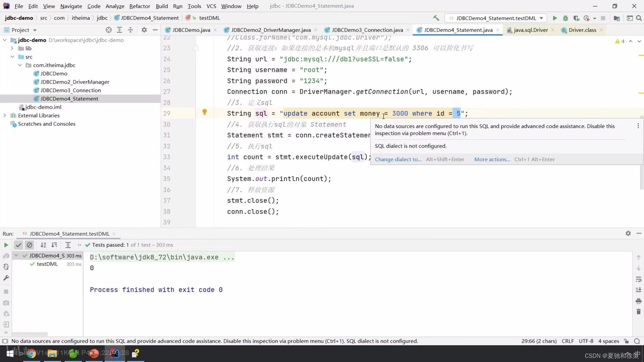Expand External Libraries node
This screenshot has height=362, width=644.
tap(5, 115)
